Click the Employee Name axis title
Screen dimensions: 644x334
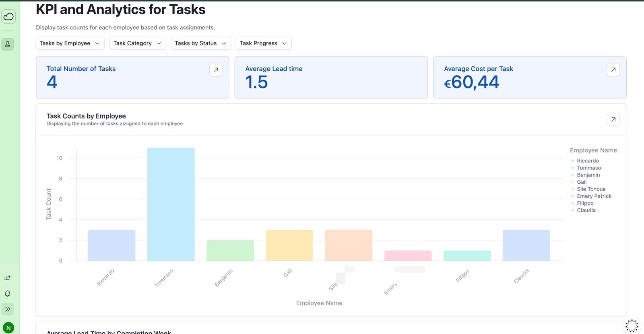coord(319,303)
